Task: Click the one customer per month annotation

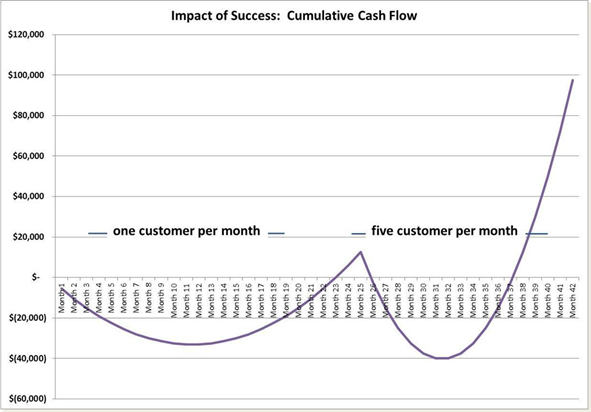Action: (187, 231)
